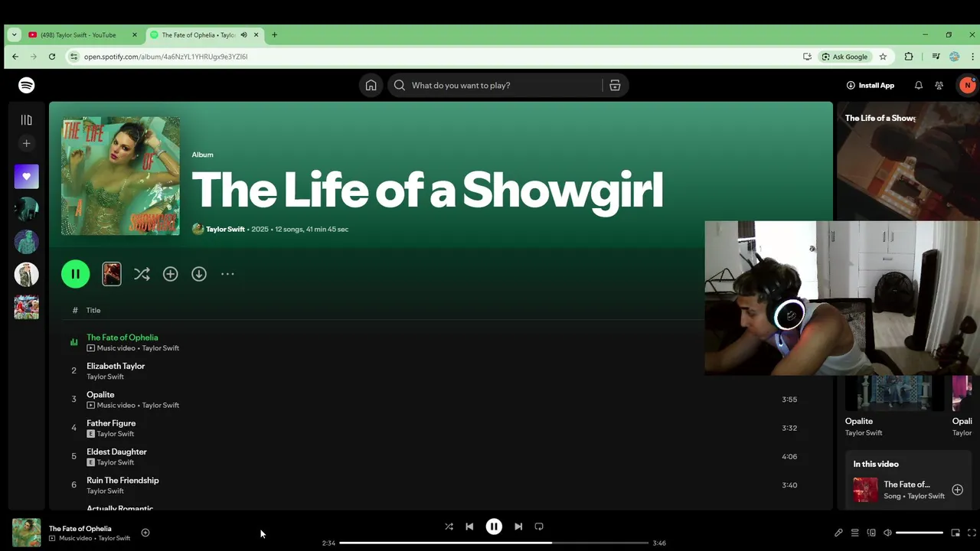This screenshot has height=551, width=980.
Task: Mute tab via speaker icon
Action: (x=244, y=34)
